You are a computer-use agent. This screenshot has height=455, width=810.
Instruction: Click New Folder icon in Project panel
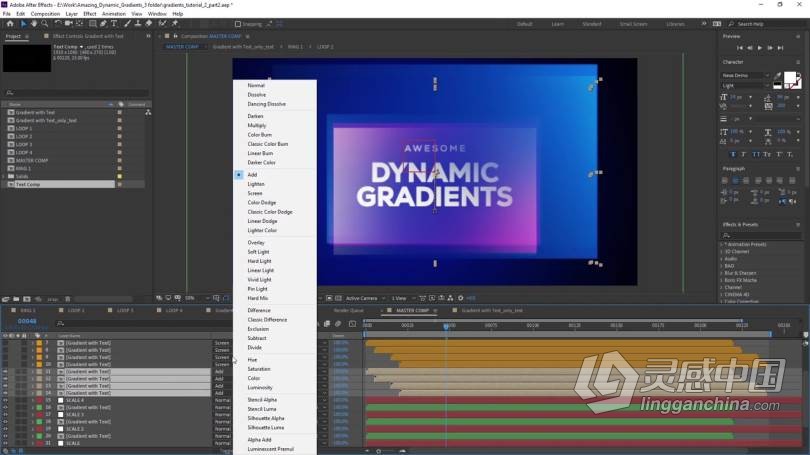[16, 299]
